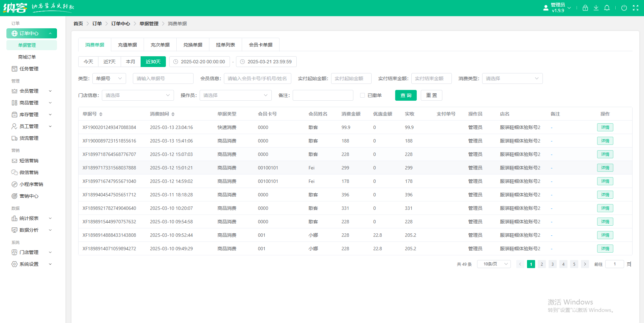Image resolution: width=644 pixels, height=323 pixels.
Task: Open the 门店信息 dropdown
Action: point(138,95)
